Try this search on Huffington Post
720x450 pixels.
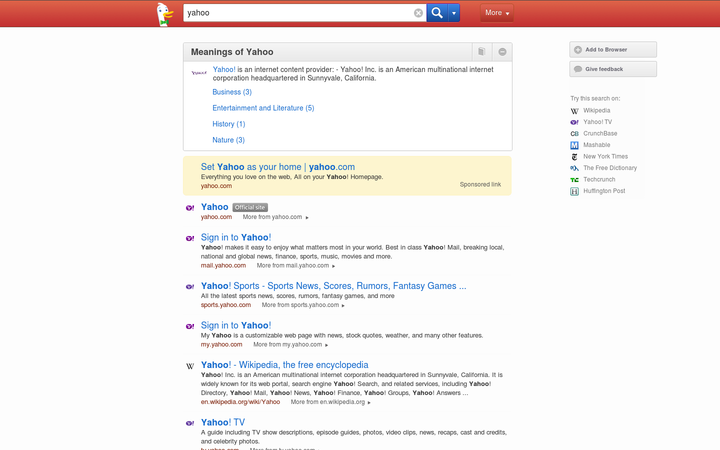click(604, 191)
